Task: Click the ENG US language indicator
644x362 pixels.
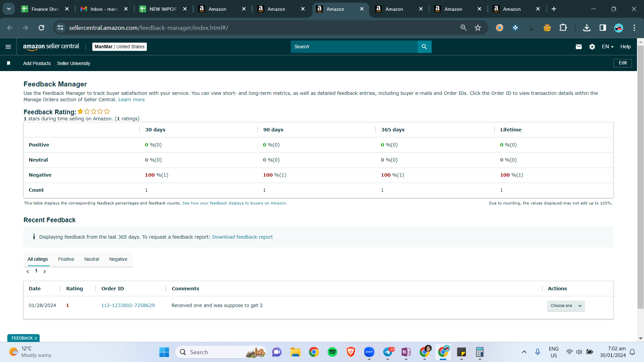Action: (x=554, y=352)
